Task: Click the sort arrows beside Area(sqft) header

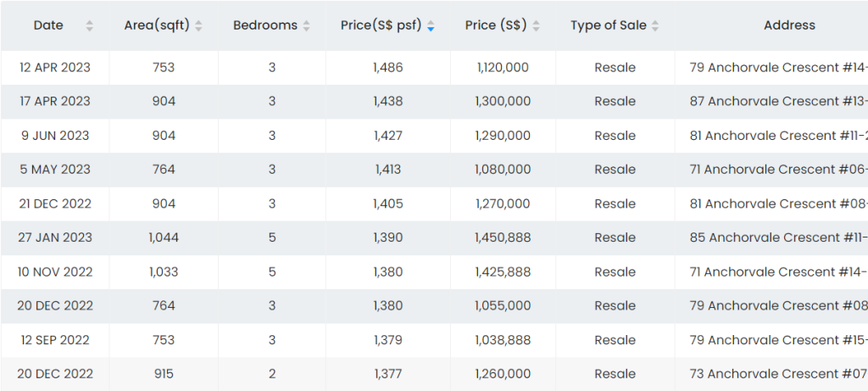Action: point(198,26)
